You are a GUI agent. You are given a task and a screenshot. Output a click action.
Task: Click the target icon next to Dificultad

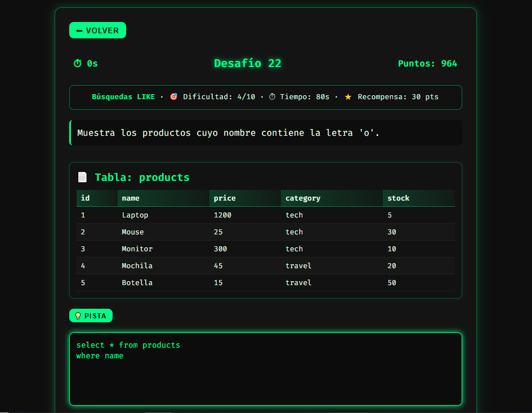pyautogui.click(x=173, y=97)
